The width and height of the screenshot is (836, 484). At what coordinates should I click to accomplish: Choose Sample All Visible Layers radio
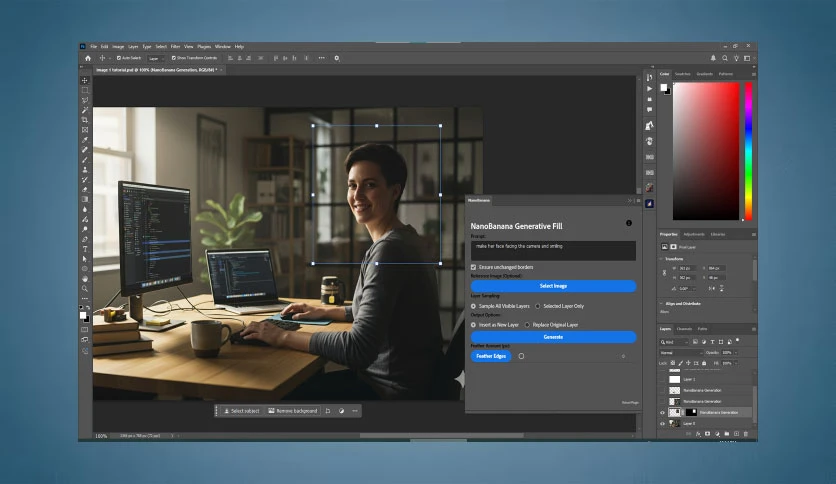coord(473,306)
